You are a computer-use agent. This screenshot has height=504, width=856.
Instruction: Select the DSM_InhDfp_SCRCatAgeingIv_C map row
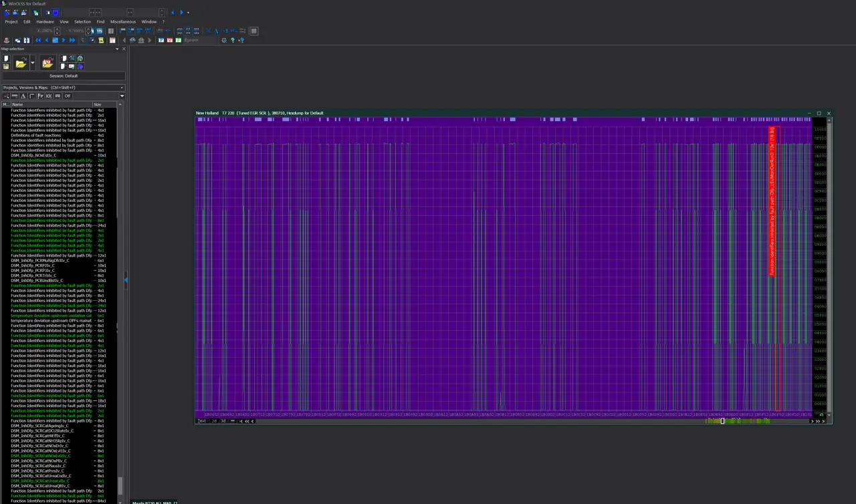[x=59, y=426]
